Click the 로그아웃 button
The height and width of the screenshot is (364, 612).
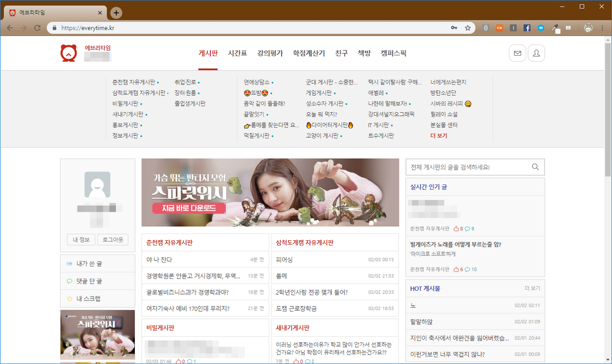pos(113,239)
